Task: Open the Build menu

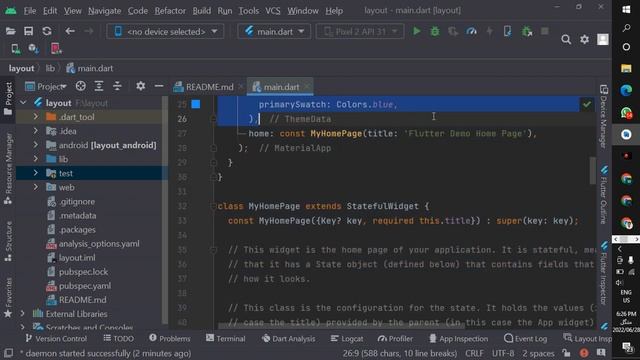Action: pyautogui.click(x=202, y=11)
